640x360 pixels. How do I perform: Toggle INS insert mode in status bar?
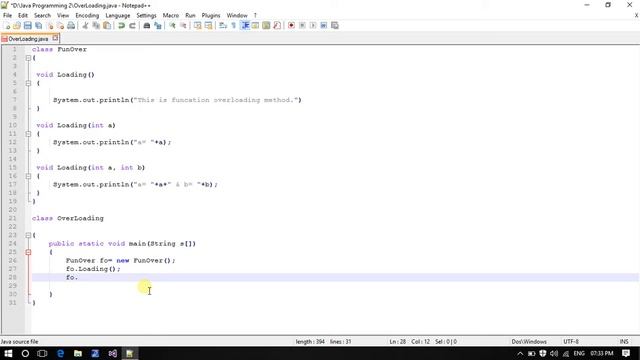[624, 341]
